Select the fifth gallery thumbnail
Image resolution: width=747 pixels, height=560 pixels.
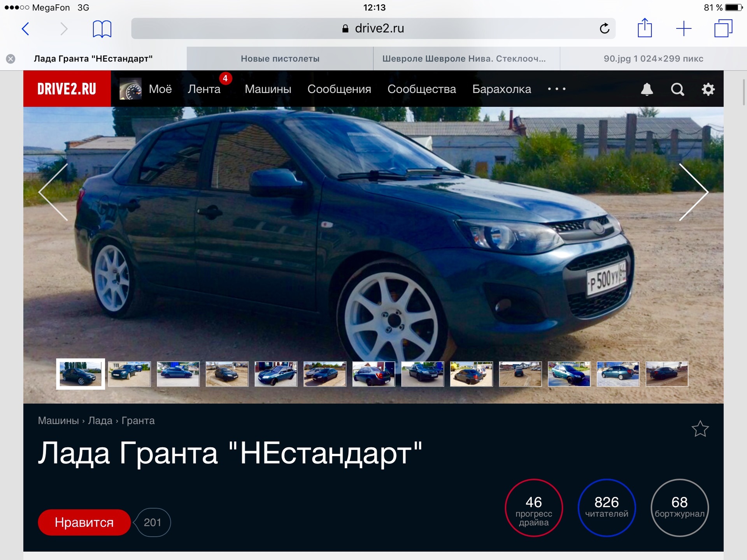[276, 374]
